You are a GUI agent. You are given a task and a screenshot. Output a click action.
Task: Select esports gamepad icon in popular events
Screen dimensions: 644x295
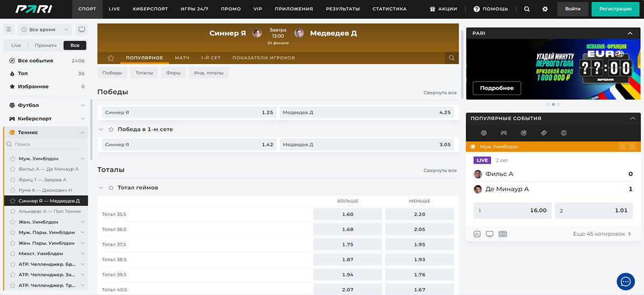coord(503,132)
